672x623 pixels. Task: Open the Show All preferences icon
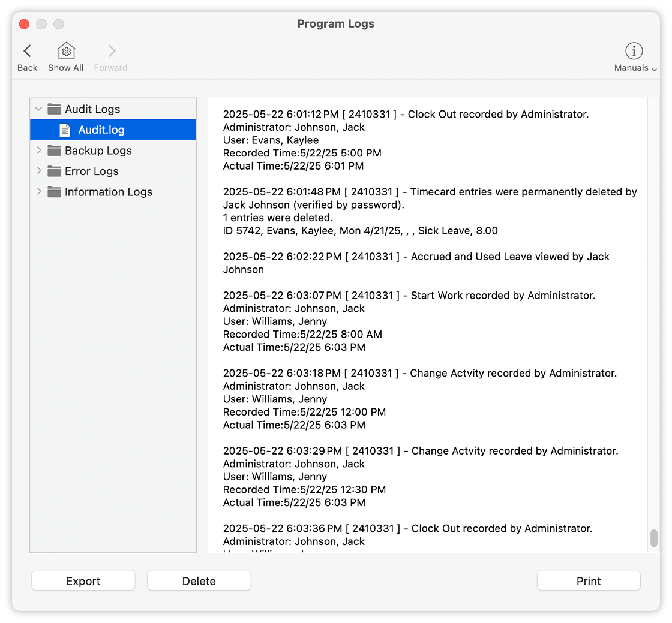(x=66, y=51)
